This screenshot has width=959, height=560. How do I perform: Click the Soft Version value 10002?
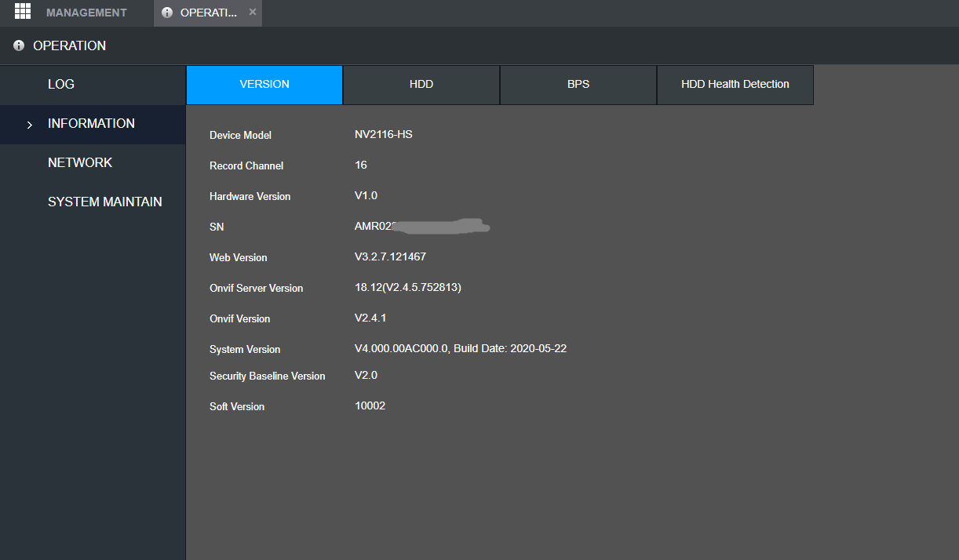tap(370, 406)
